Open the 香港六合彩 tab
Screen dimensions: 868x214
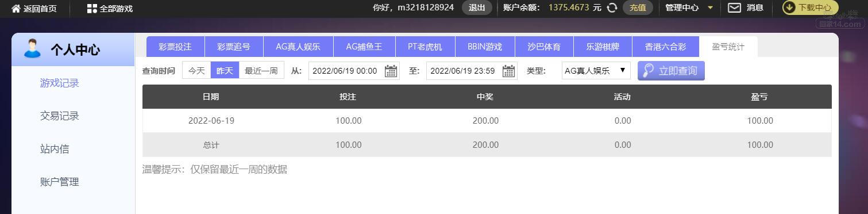(x=665, y=47)
